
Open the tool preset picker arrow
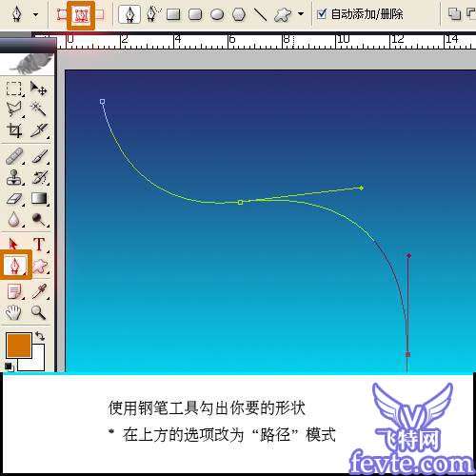tap(35, 14)
